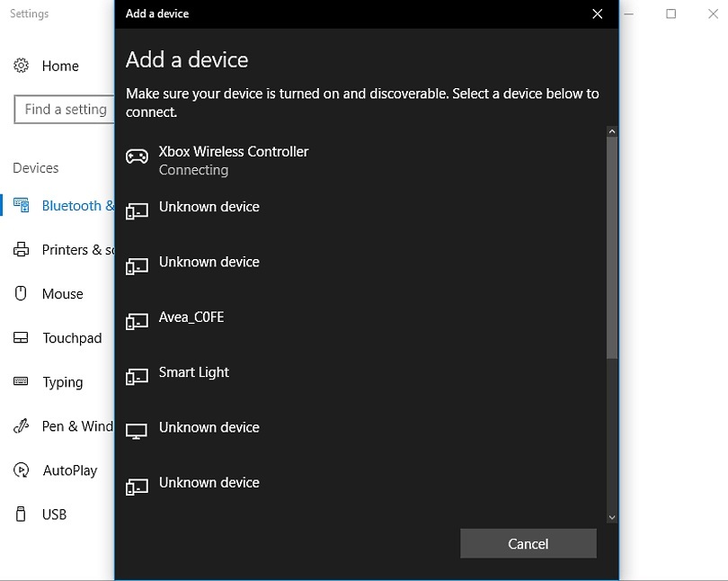This screenshot has height=581, width=728.
Task: Click the device list scrollbar down arrow
Action: click(x=612, y=517)
